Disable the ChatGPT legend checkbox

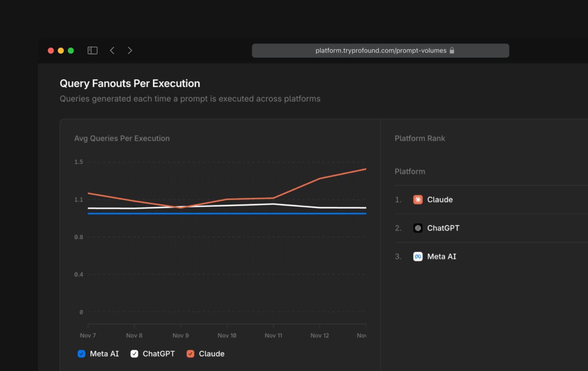[x=134, y=353]
